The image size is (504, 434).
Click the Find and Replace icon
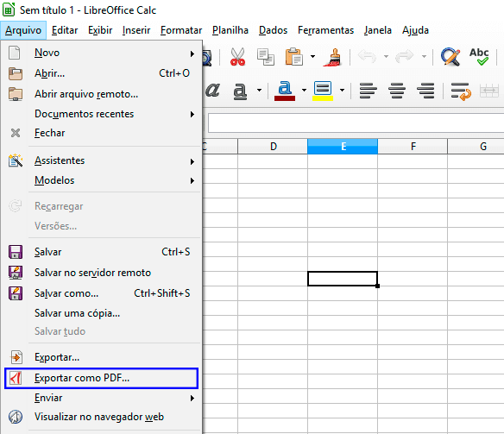[x=450, y=57]
